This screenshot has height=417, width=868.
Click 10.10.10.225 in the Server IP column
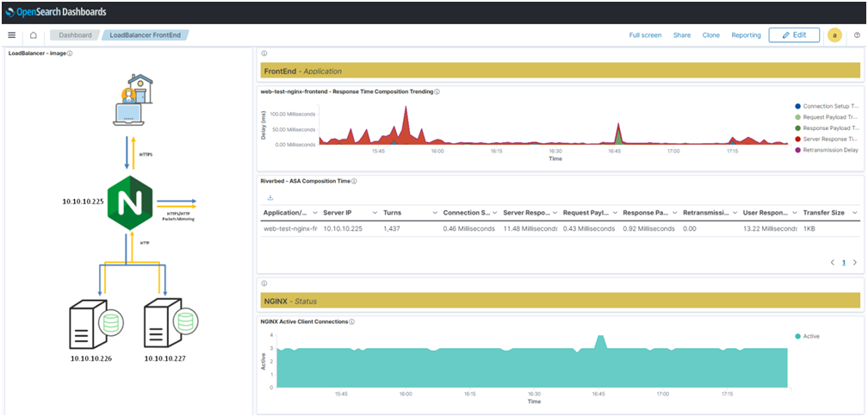(343, 228)
